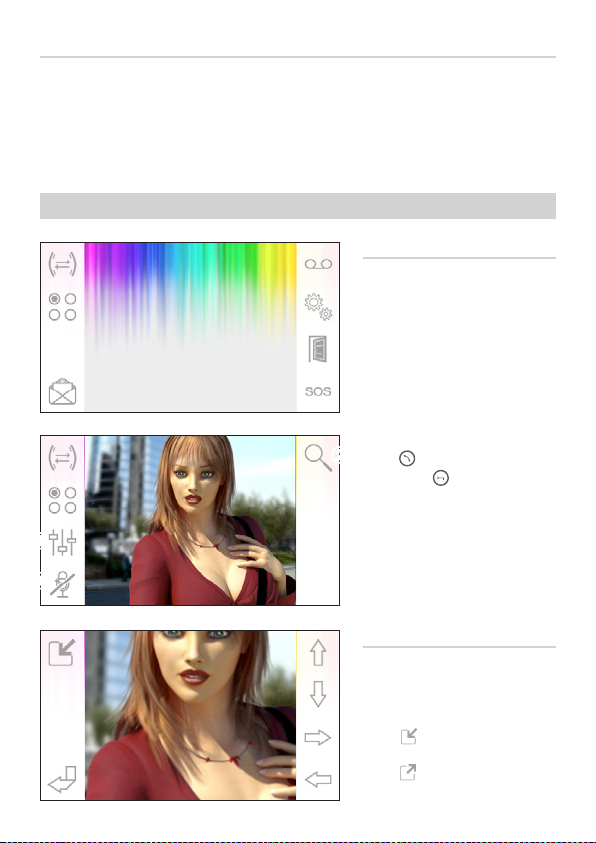Pan the zoomed image down with the arrow
596x843 pixels.
318,694
